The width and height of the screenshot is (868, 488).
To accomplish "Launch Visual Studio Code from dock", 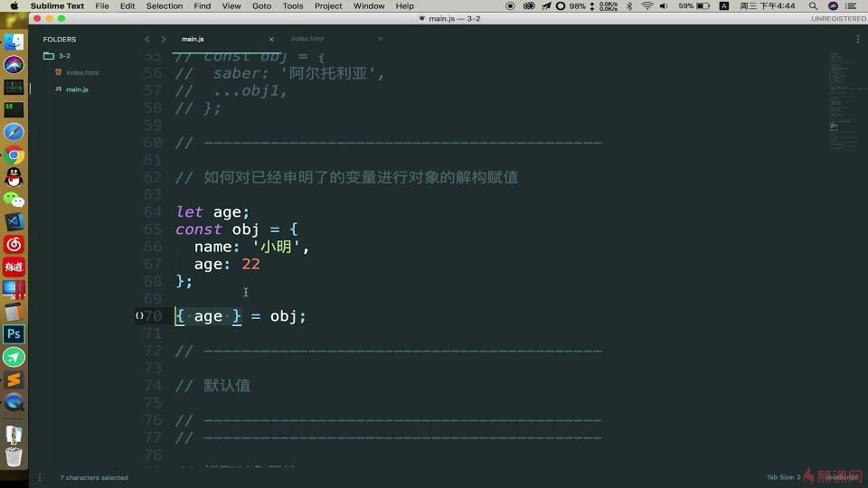I will click(14, 222).
